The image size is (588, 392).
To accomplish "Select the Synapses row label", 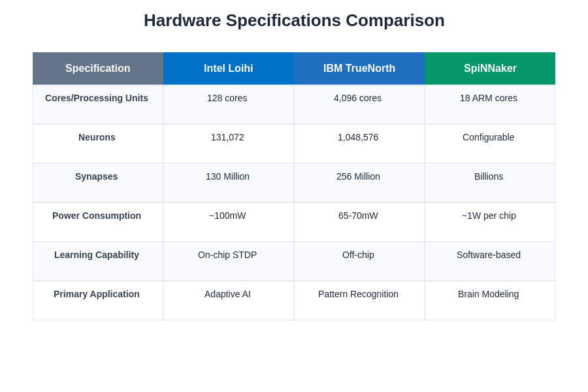I will click(x=97, y=176).
